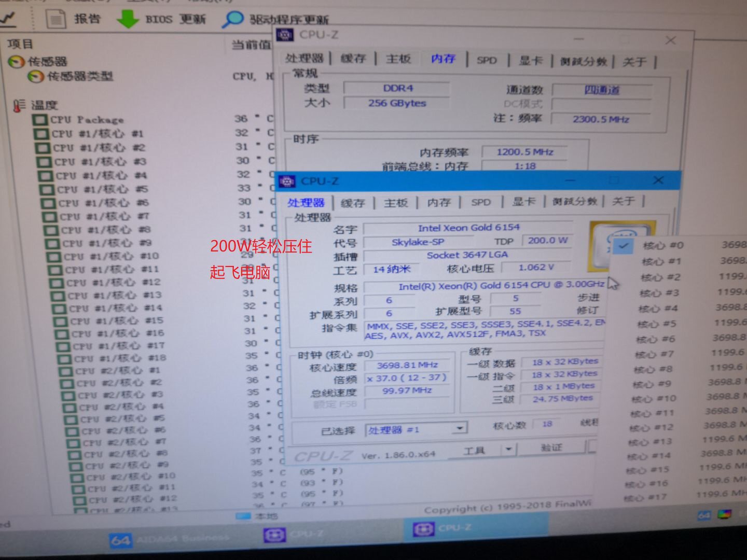Choose 核心 #12 in the core menu

point(651,427)
